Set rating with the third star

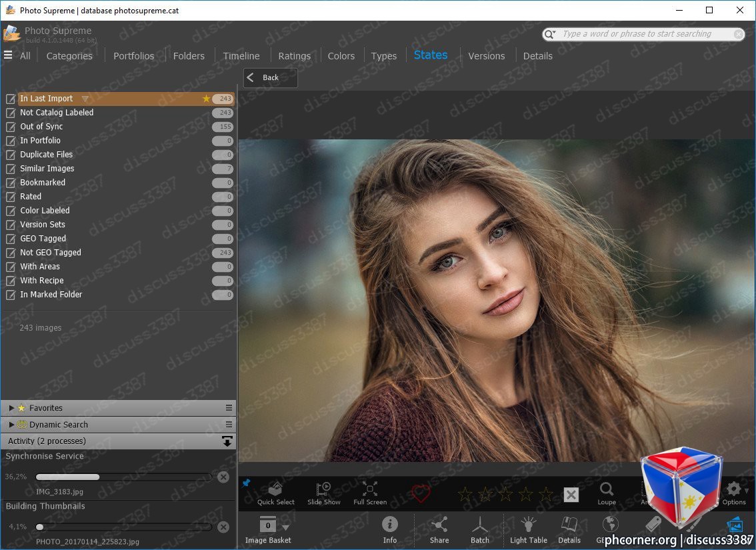(x=505, y=494)
